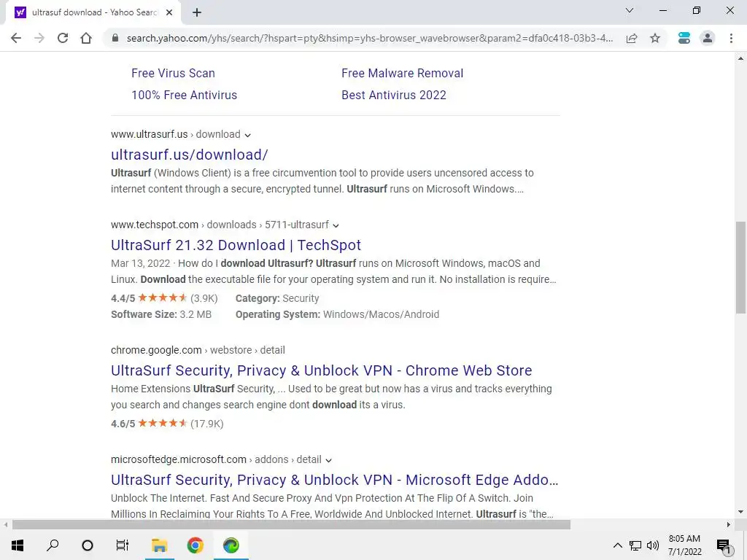
Task: Open a new browser tab
Action: coord(197,13)
